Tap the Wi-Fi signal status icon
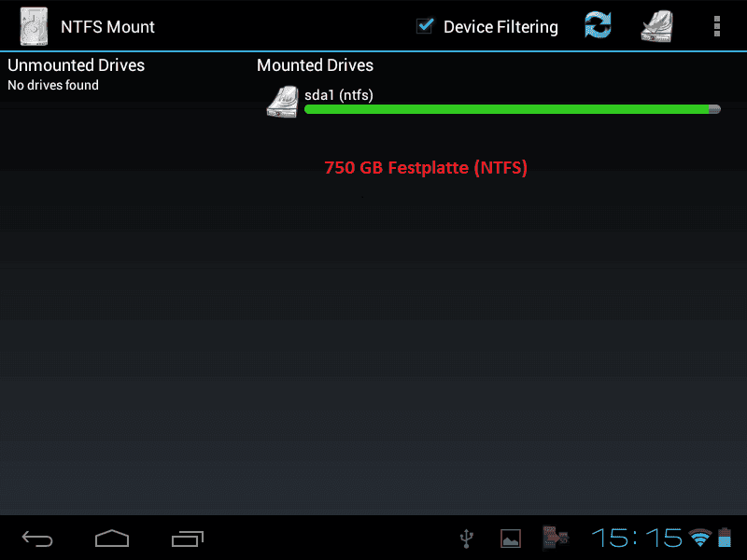 (x=699, y=538)
